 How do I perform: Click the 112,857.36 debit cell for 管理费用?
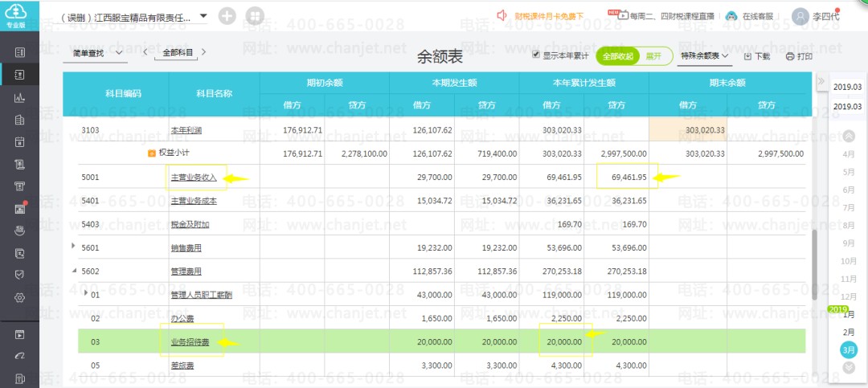[421, 272]
